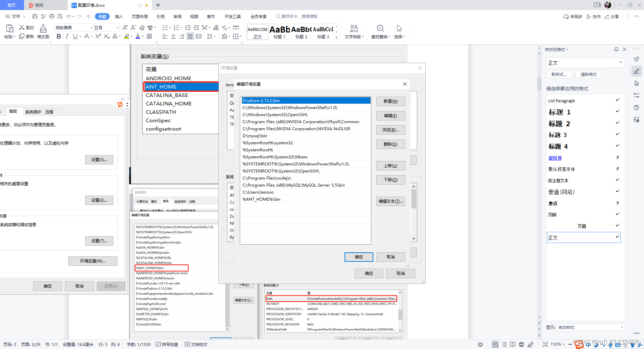The height and width of the screenshot is (349, 644).
Task: Apply yellow text highlight color
Action: coord(126,36)
